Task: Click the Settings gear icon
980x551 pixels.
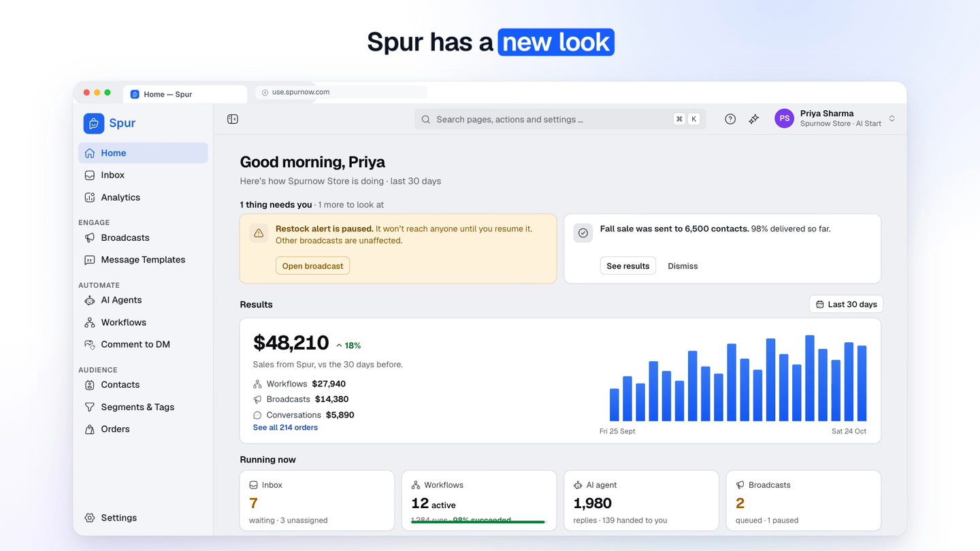Action: (x=90, y=518)
